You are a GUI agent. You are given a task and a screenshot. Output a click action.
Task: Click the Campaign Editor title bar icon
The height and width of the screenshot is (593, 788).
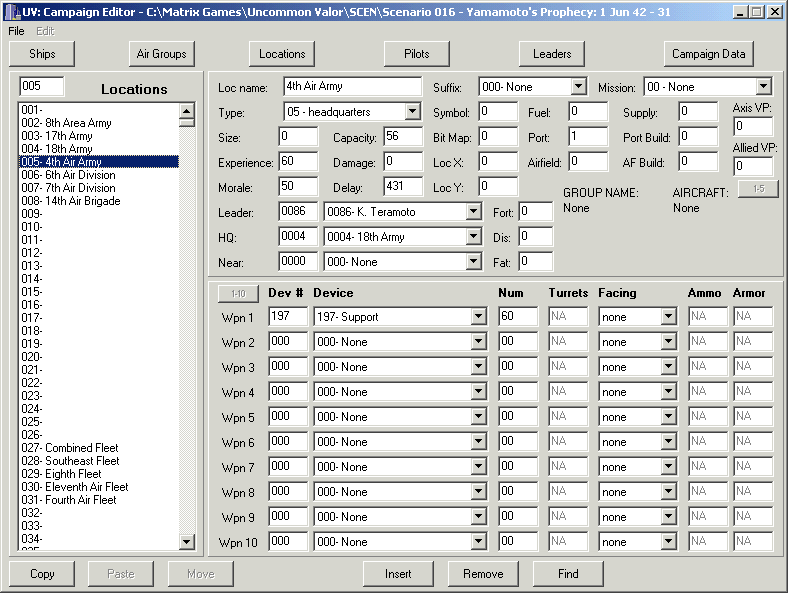point(13,12)
